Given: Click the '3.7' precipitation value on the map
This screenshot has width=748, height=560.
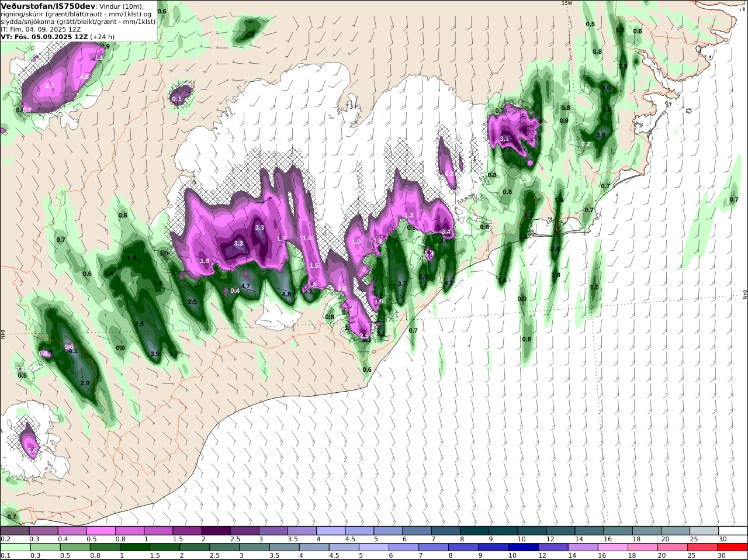Looking at the screenshot, I should (x=401, y=284).
